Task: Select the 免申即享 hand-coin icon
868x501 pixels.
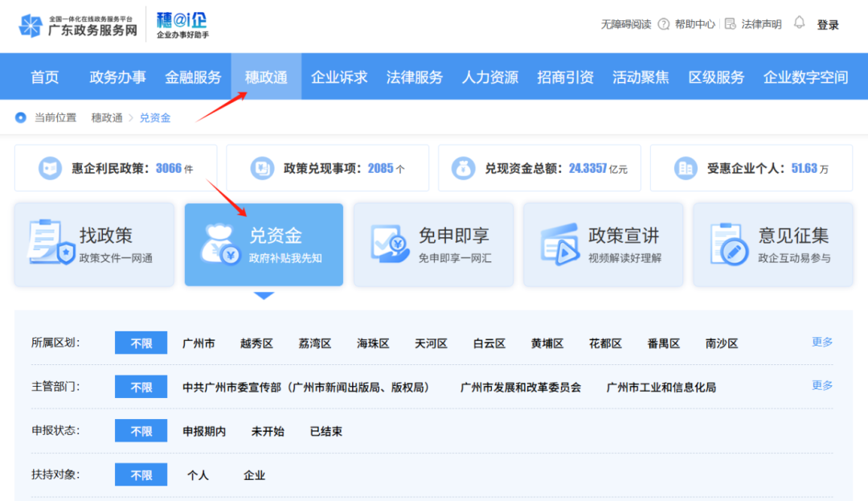Action: tap(390, 244)
